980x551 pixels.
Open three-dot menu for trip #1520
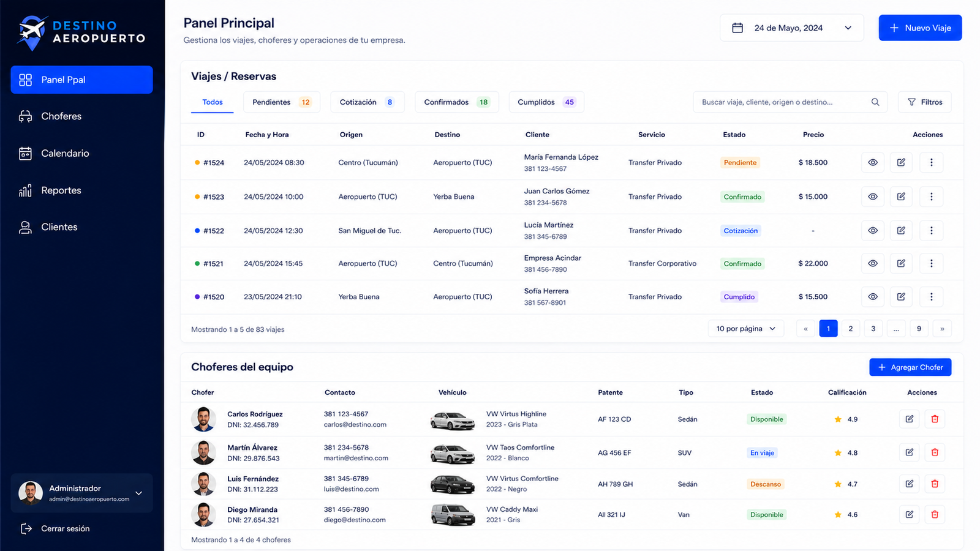[932, 296]
